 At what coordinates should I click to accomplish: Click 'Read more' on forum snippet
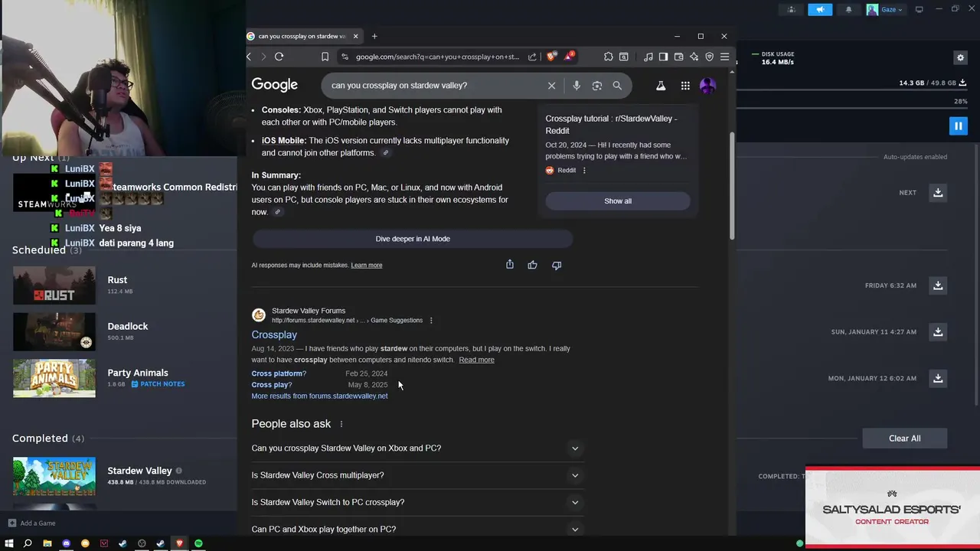(x=476, y=360)
